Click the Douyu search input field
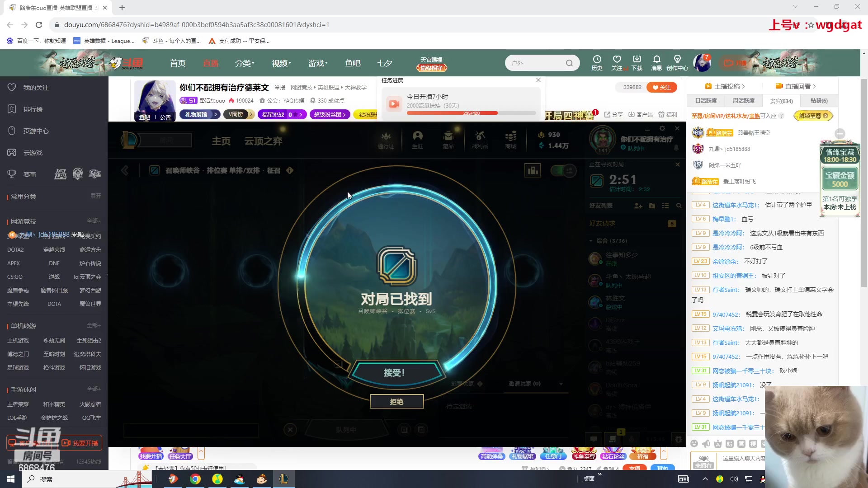This screenshot has width=868, height=488. pyautogui.click(x=538, y=63)
